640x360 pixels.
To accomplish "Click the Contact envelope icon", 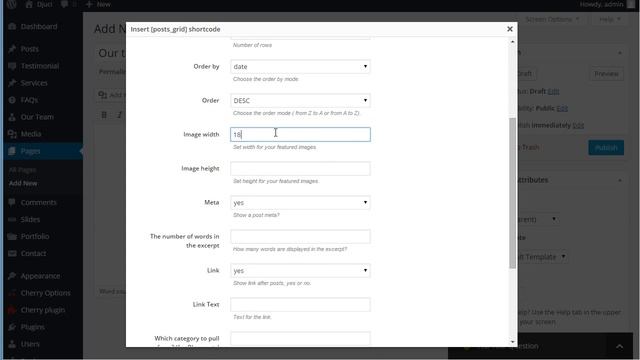I will (12, 253).
